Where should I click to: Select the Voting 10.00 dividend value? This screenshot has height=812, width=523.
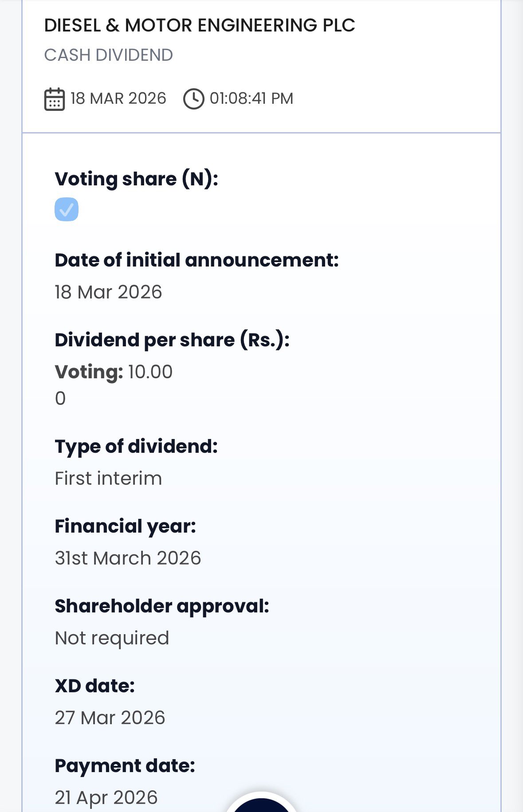114,372
